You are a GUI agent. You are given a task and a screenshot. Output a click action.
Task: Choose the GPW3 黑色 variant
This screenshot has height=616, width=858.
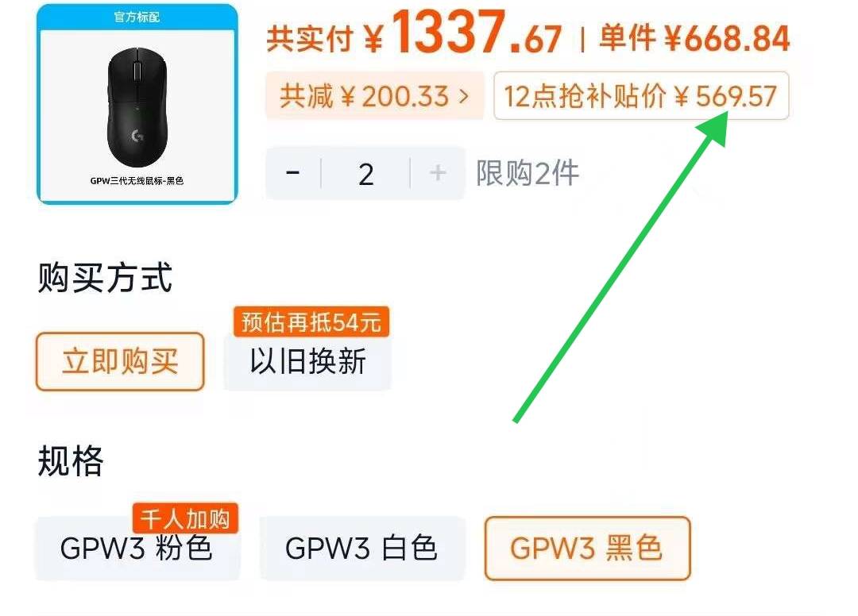tap(587, 549)
